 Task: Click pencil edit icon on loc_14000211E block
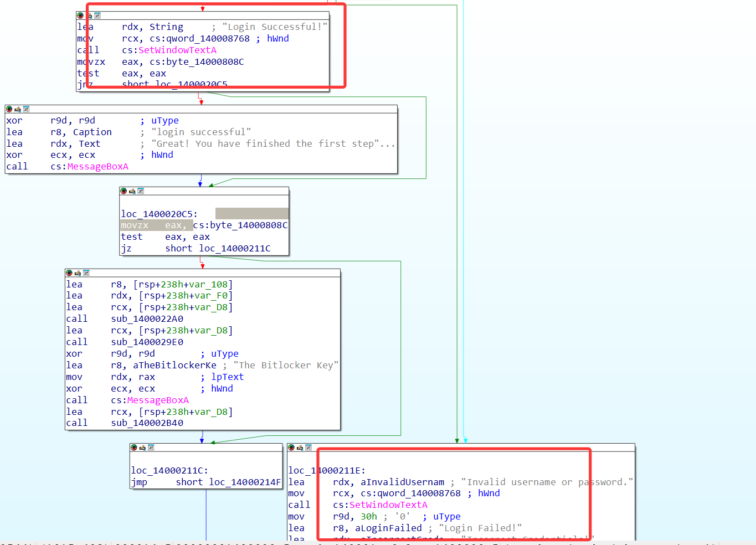[300, 448]
